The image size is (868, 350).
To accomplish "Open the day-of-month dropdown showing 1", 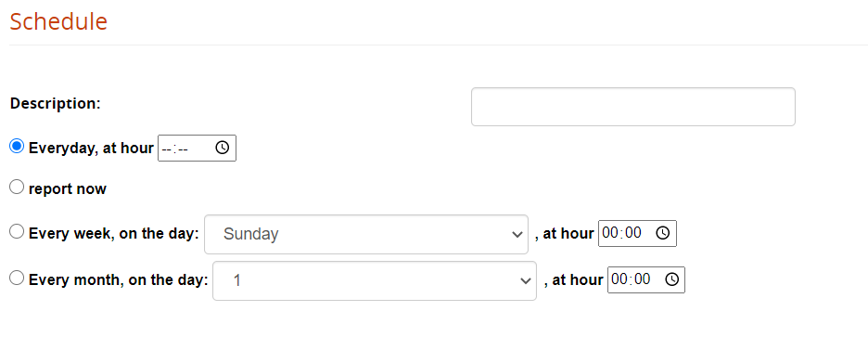I will click(x=375, y=280).
